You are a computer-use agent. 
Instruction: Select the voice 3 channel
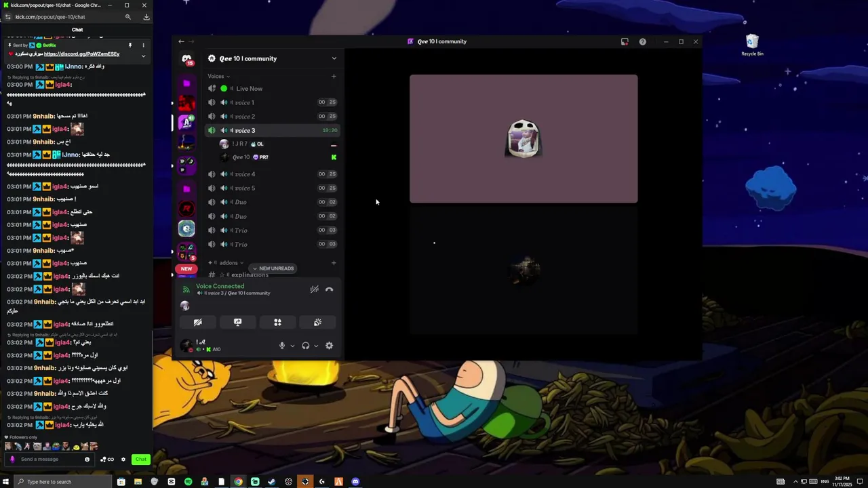(x=272, y=130)
